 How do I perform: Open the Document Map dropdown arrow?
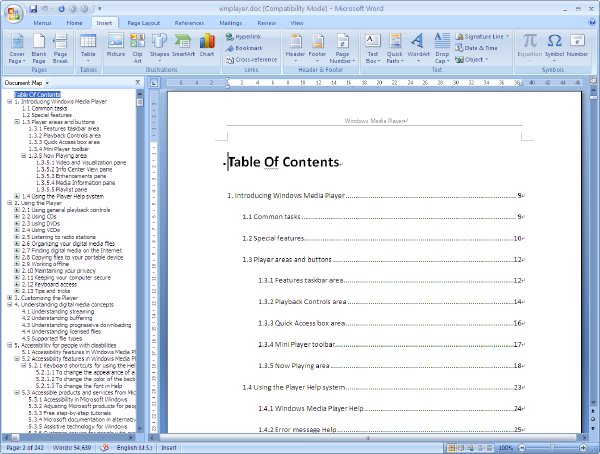[47, 83]
